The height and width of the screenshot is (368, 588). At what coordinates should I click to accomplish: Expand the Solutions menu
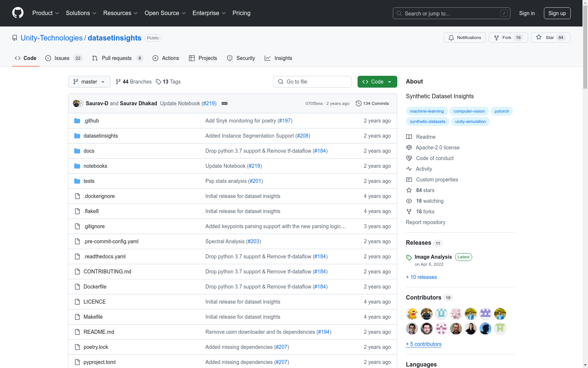[81, 13]
